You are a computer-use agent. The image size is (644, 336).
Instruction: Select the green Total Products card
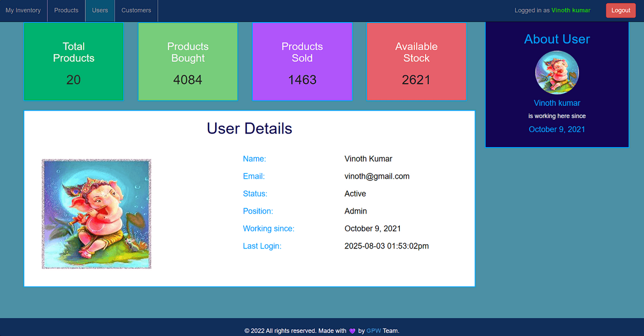tap(74, 62)
